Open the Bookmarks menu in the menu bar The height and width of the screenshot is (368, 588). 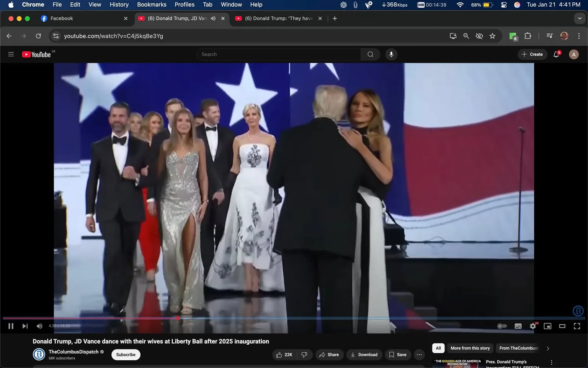pyautogui.click(x=151, y=4)
